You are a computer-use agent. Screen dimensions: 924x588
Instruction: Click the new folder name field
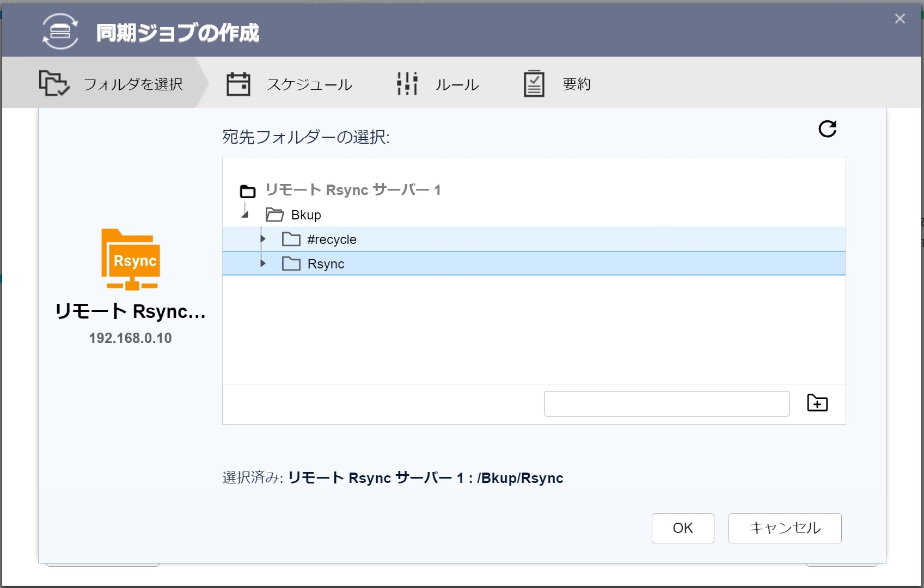[x=666, y=403]
